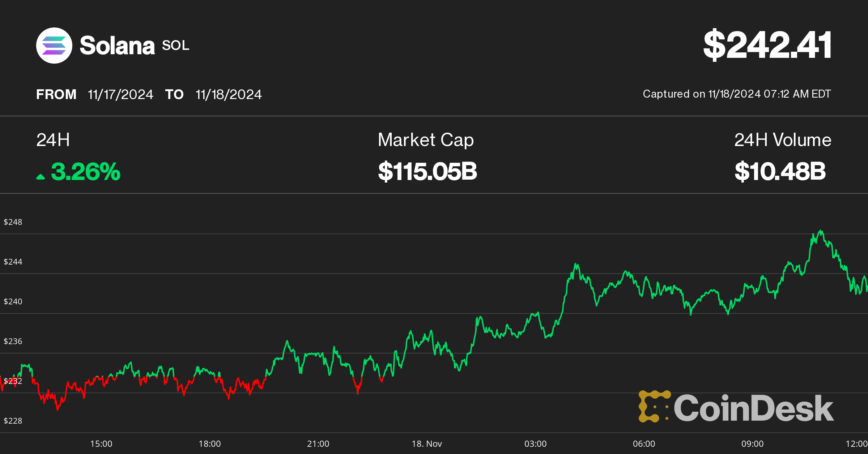Click the Solana logo icon
This screenshot has width=868, height=454.
coord(54,46)
